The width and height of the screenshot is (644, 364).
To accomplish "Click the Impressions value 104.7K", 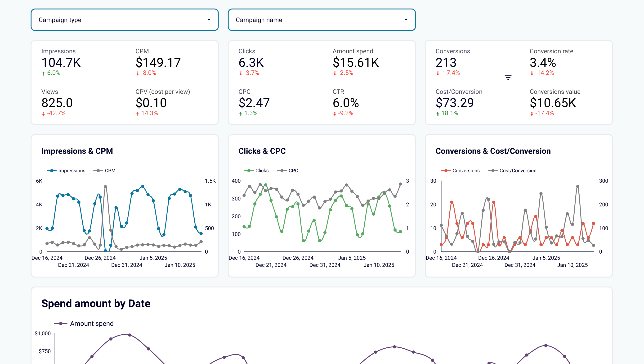I will [61, 63].
